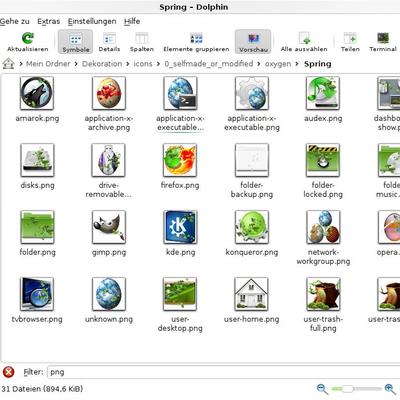Select the unknown.png egg icon
The height and width of the screenshot is (400, 400).
pyautogui.click(x=109, y=294)
